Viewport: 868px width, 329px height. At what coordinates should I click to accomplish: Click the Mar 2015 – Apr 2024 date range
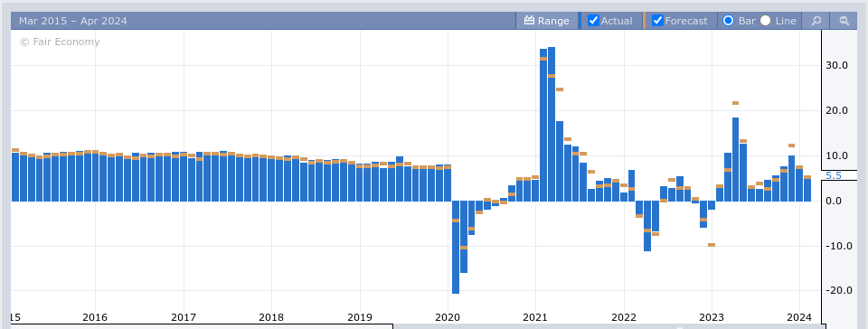pyautogui.click(x=73, y=21)
